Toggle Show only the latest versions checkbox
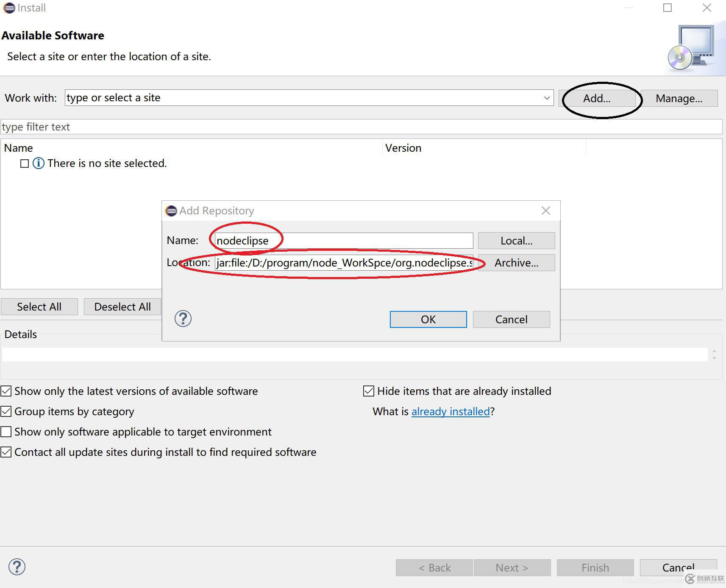The height and width of the screenshot is (588, 726). (x=6, y=391)
